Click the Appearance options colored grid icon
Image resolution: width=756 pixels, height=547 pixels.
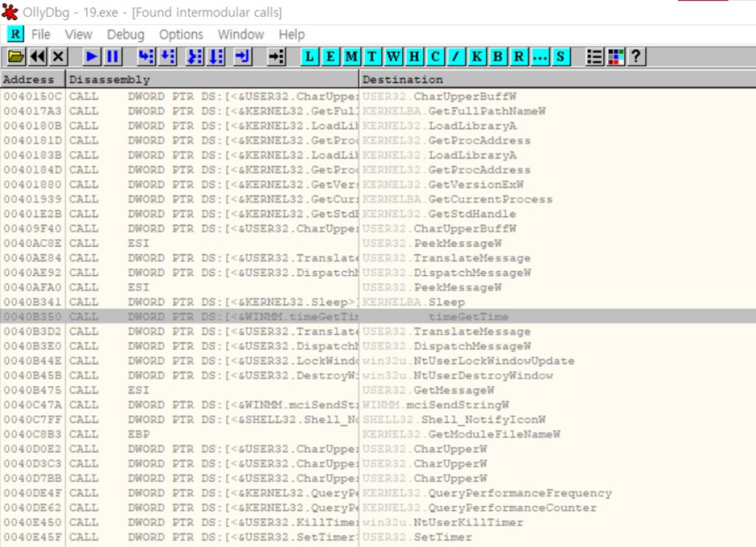click(616, 57)
